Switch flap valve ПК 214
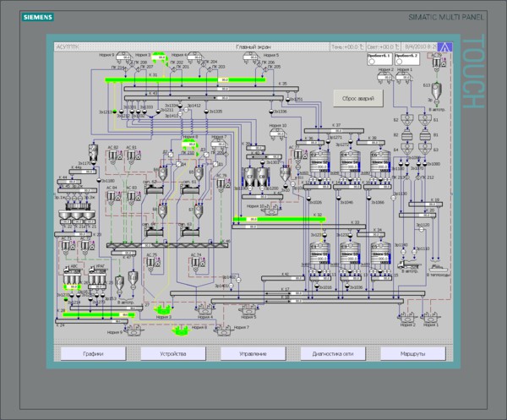Screen dimensions: 507x420 click(126, 68)
